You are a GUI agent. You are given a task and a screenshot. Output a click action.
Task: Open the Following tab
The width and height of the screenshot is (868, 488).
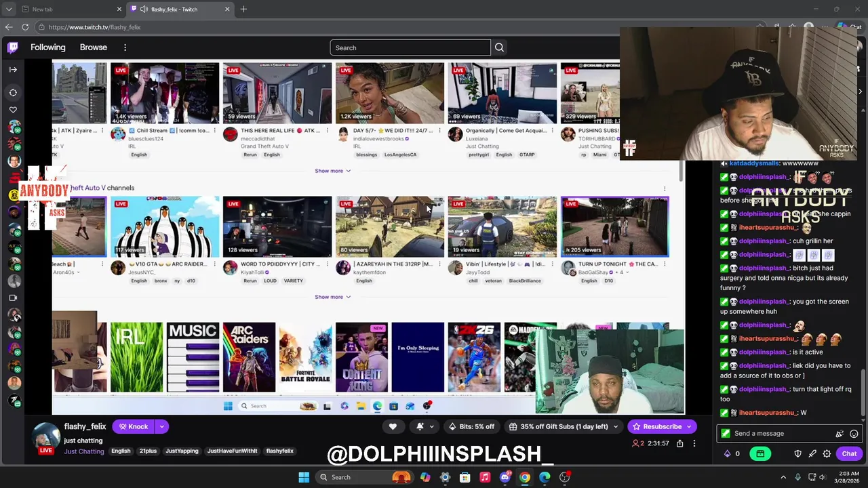47,47
